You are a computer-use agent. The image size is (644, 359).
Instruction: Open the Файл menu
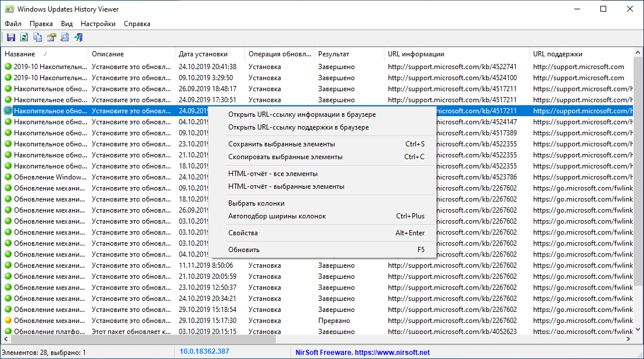[x=12, y=23]
